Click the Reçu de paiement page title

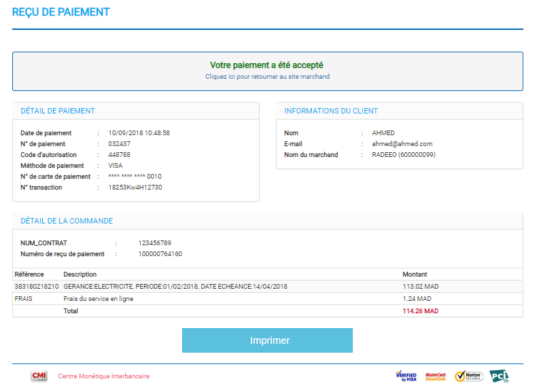[60, 12]
